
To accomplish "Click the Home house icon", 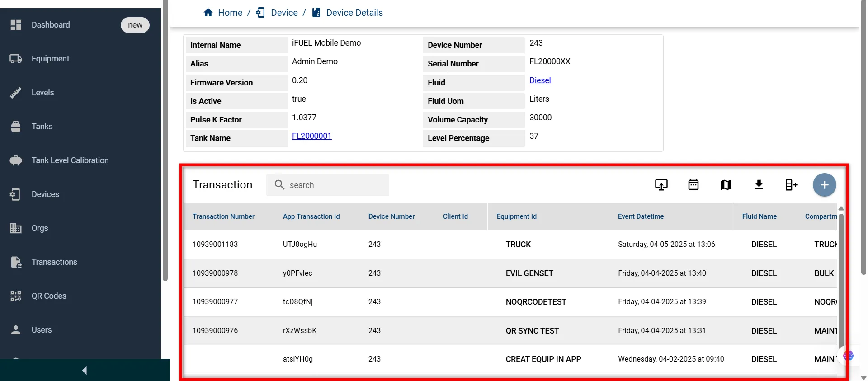I will coord(208,13).
